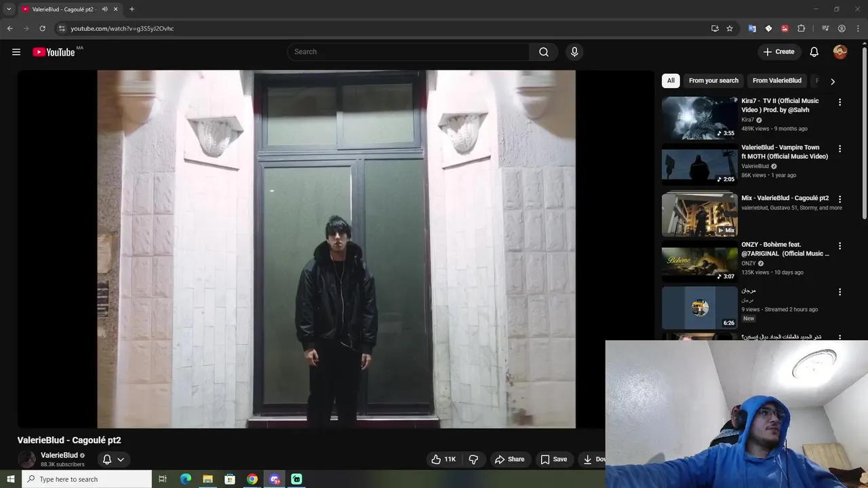The image size is (868, 488).
Task: Switch to Chrome on taskbar
Action: point(252,479)
